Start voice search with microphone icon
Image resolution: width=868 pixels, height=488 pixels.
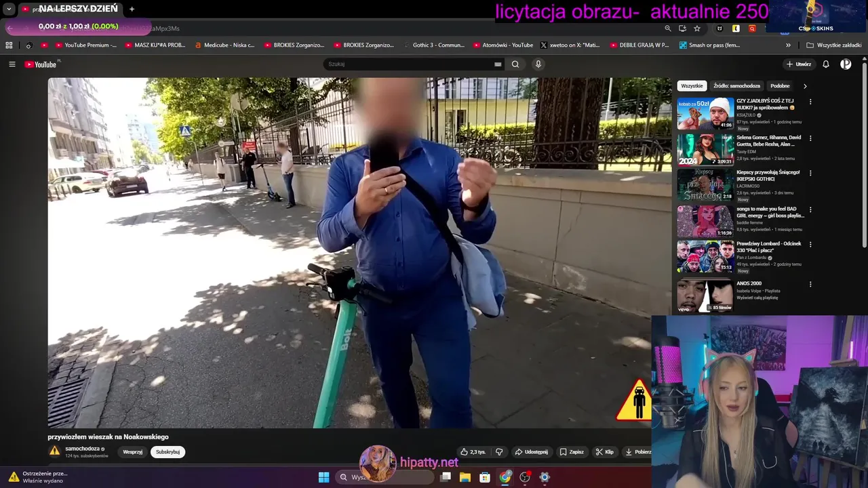(x=538, y=64)
